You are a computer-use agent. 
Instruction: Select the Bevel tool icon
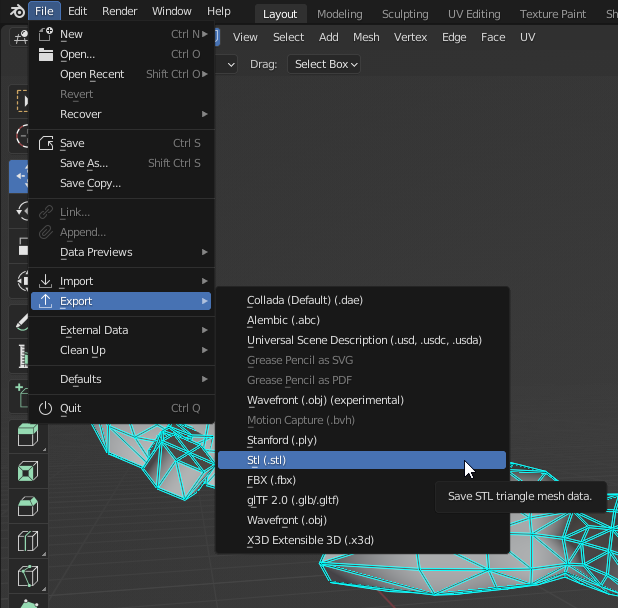[28, 506]
